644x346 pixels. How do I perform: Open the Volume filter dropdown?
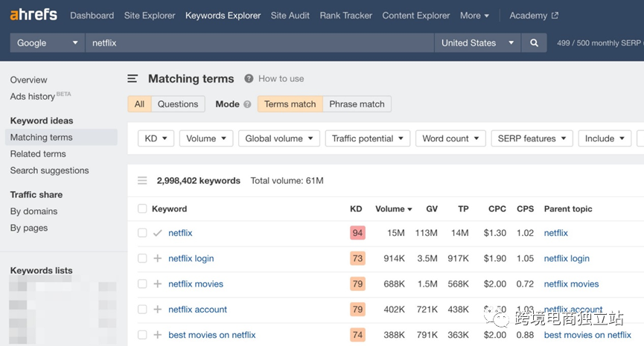206,138
